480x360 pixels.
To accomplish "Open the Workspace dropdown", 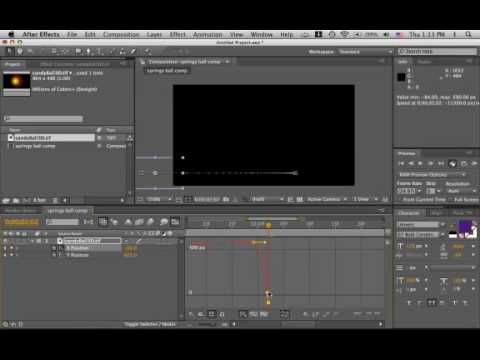I will click(366, 52).
